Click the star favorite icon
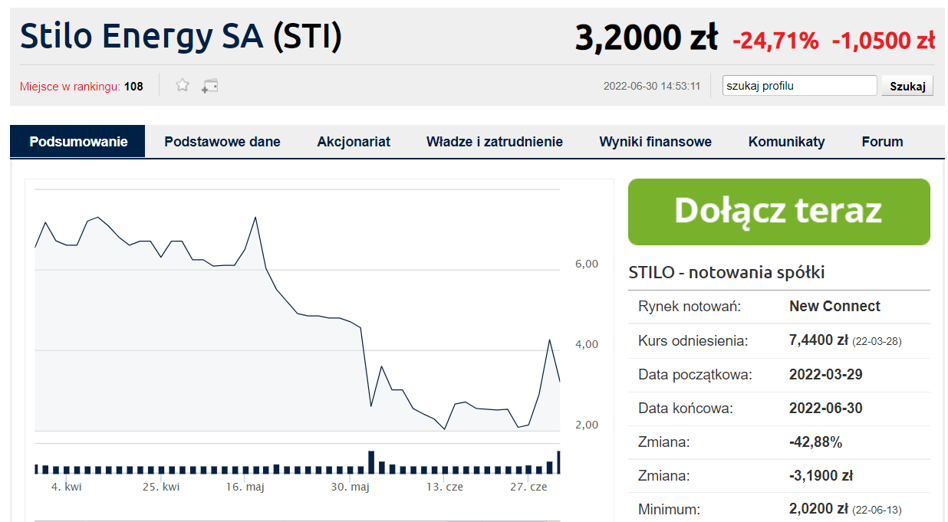 click(x=183, y=86)
